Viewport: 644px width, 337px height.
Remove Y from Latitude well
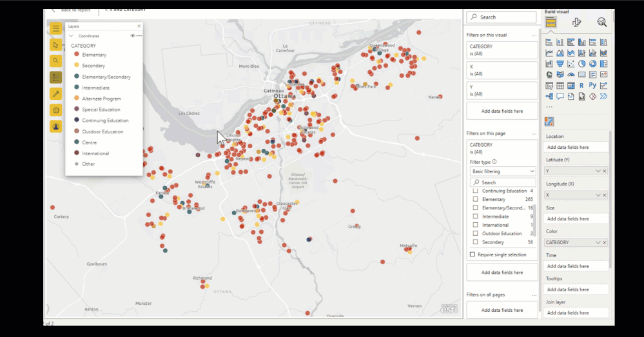coord(605,171)
